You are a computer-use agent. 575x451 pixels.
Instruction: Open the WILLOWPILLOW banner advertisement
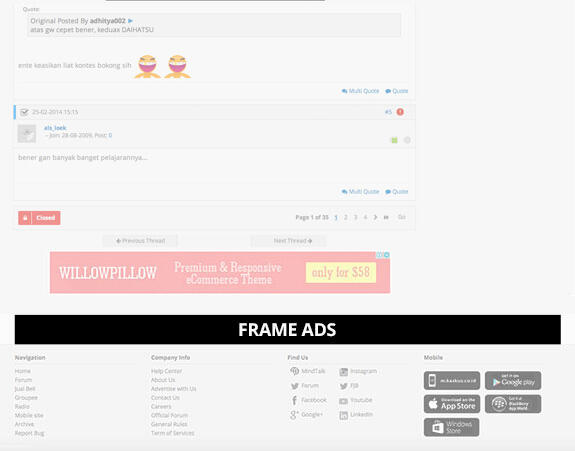point(220,272)
